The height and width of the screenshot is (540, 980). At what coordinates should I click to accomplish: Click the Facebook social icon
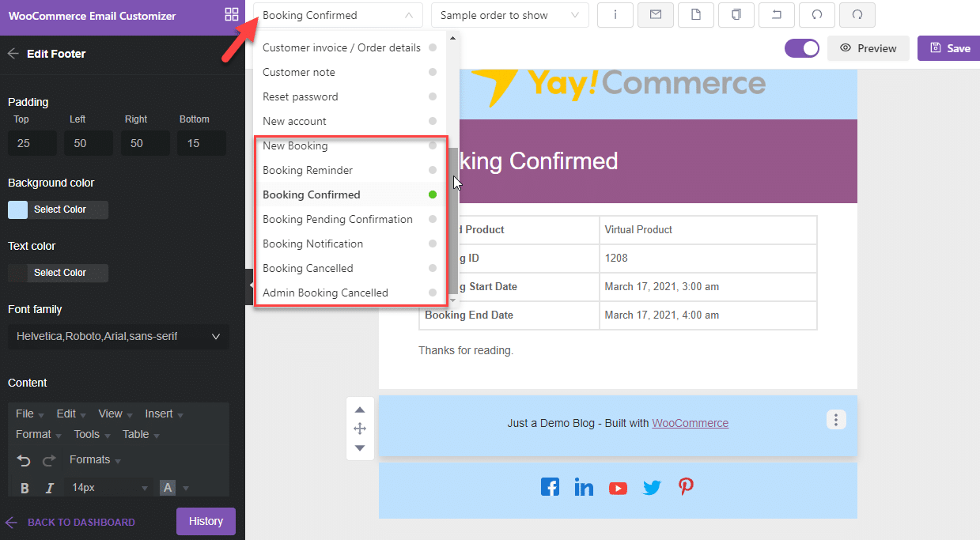550,487
